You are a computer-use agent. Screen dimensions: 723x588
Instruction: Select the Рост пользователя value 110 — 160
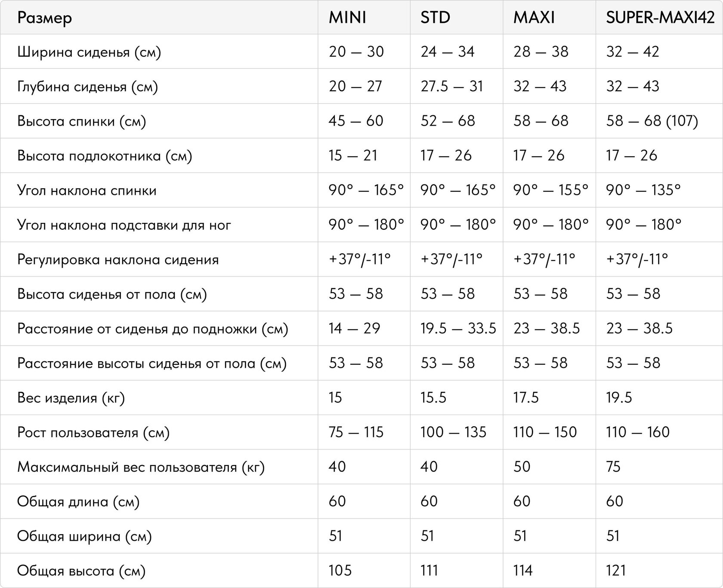pyautogui.click(x=638, y=432)
